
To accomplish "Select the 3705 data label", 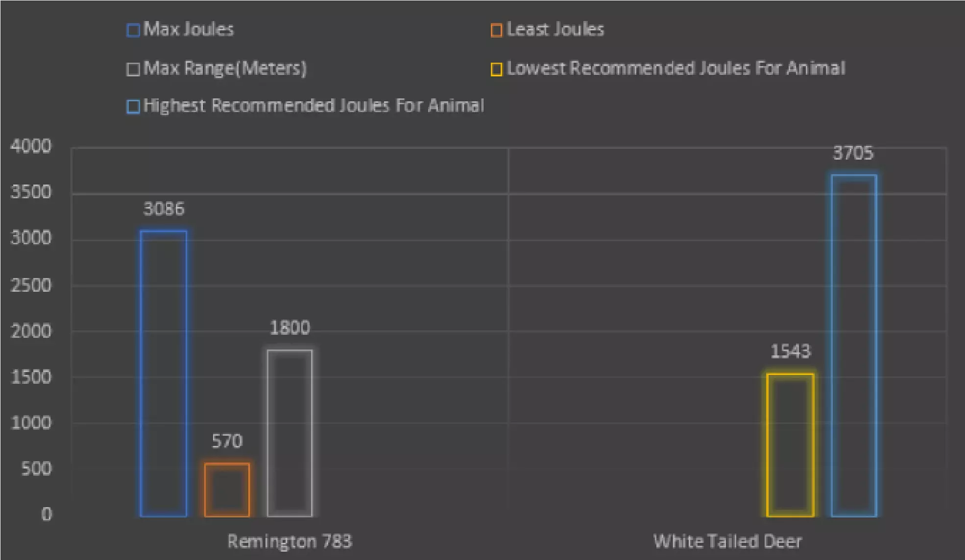I will [x=853, y=153].
